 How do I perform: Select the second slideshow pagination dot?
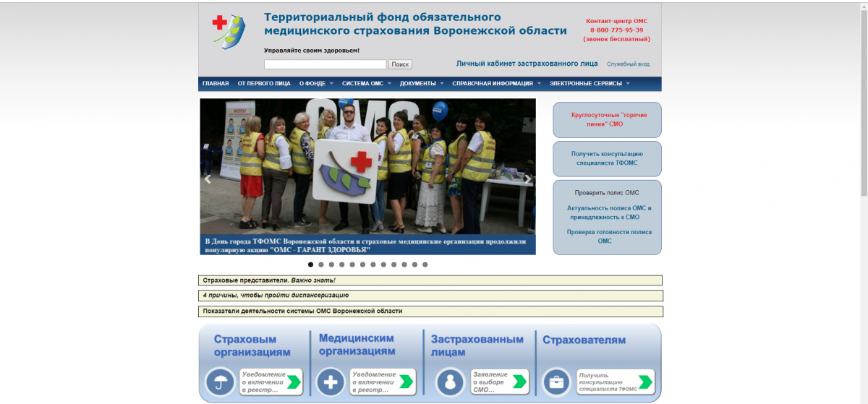[x=321, y=265]
